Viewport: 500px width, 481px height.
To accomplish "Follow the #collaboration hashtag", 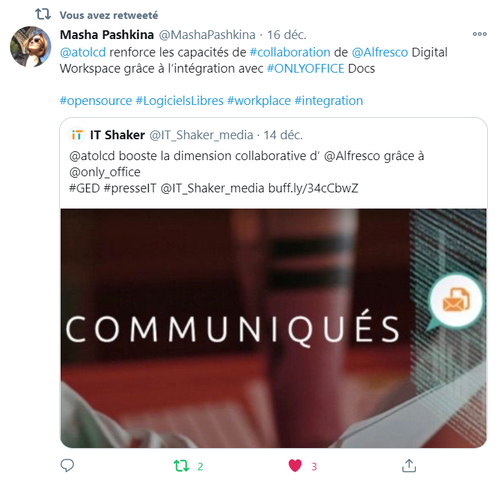I will tap(290, 52).
